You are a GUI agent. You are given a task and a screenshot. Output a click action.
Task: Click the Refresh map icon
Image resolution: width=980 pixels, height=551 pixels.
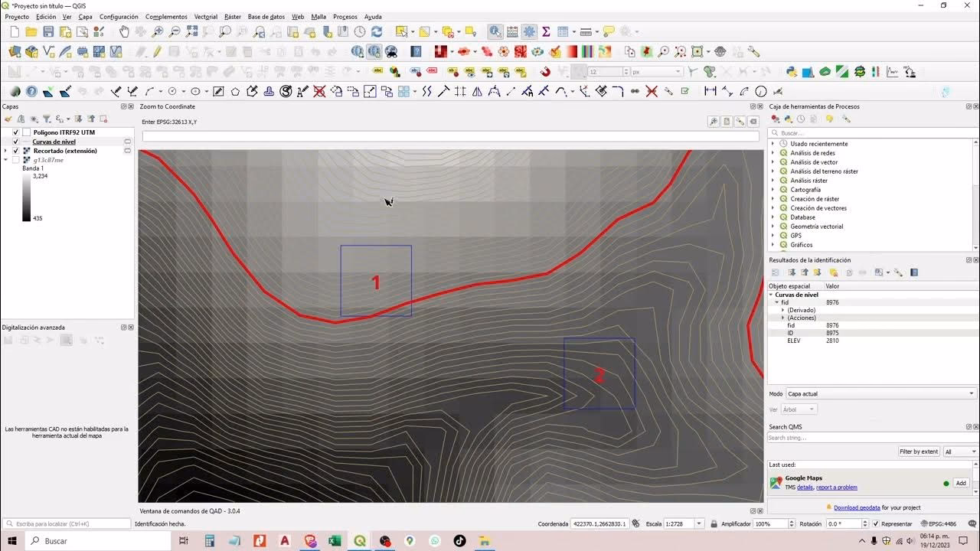[x=377, y=31]
